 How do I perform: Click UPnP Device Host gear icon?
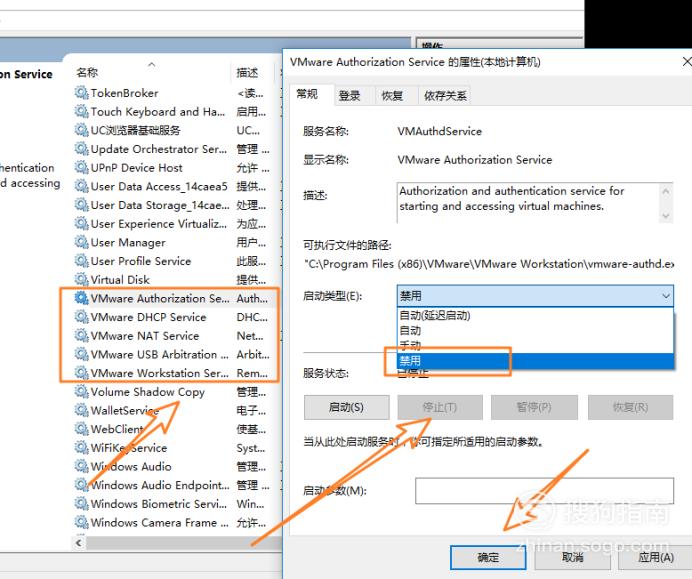[81, 167]
